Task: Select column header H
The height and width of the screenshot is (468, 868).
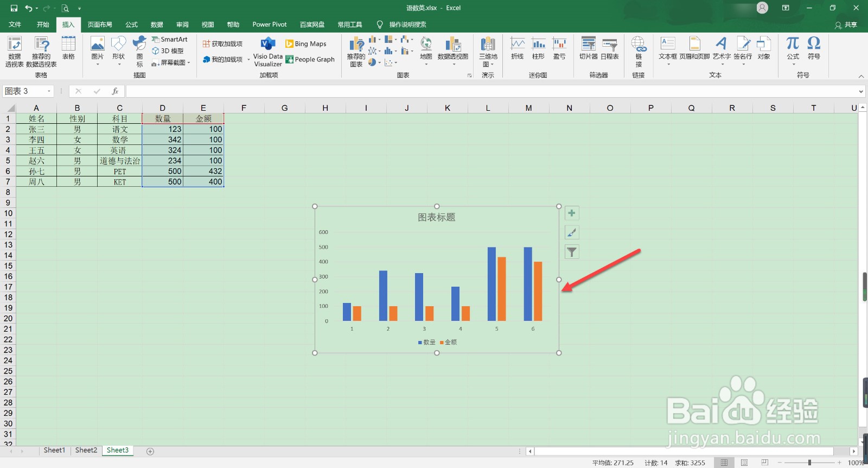Action: 325,107
